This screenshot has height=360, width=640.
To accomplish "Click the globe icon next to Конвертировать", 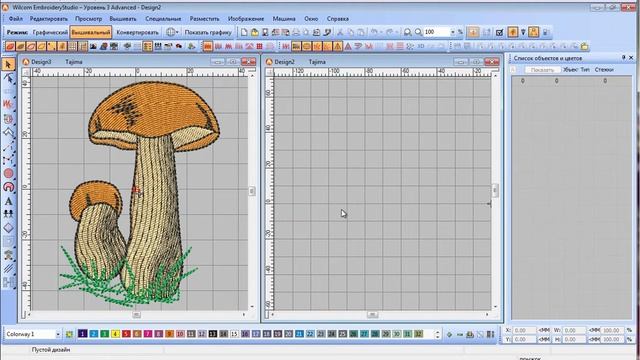I will point(170,32).
